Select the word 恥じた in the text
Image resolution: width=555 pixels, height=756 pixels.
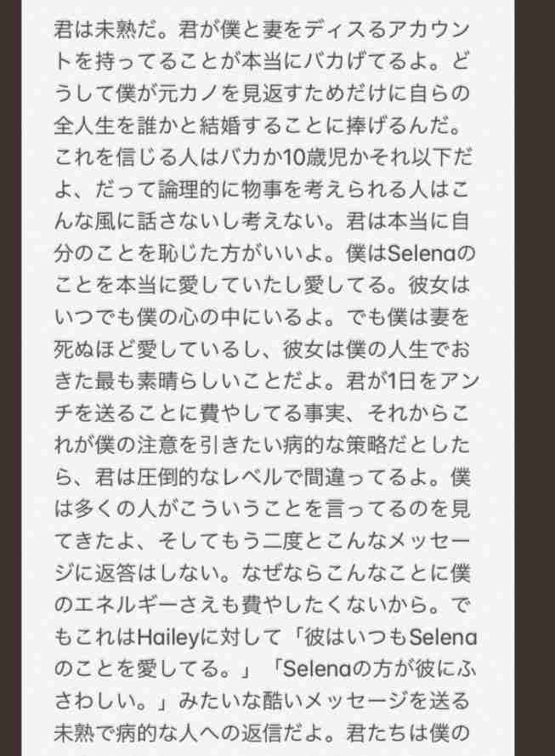pyautogui.click(x=190, y=253)
